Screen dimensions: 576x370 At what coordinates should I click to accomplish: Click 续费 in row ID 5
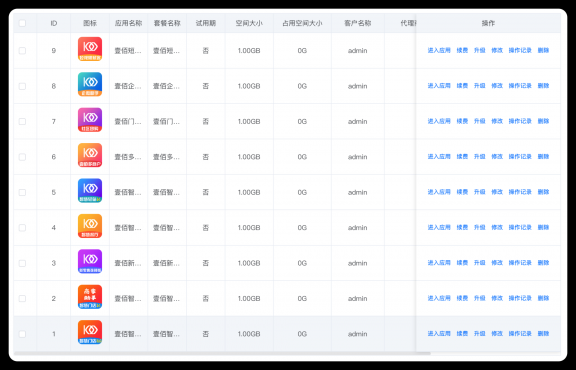462,192
